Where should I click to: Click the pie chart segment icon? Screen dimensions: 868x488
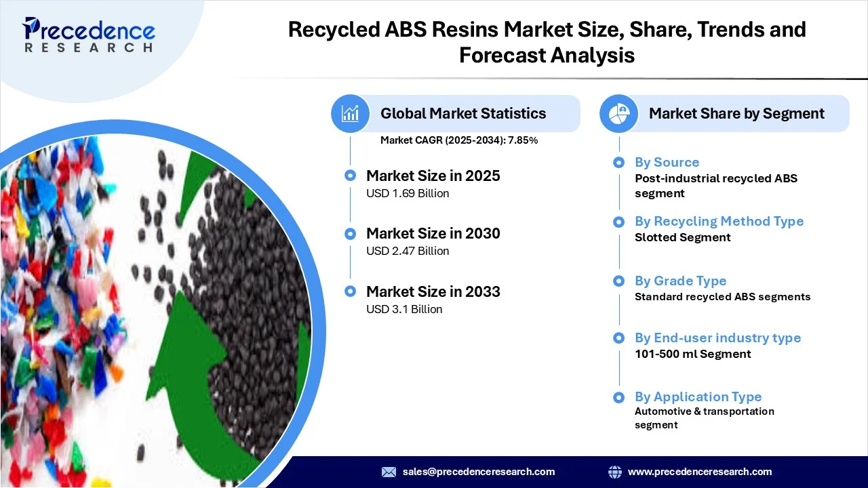click(619, 113)
